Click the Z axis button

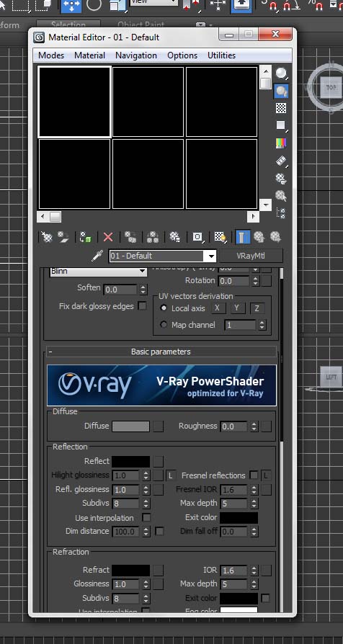[x=257, y=308]
